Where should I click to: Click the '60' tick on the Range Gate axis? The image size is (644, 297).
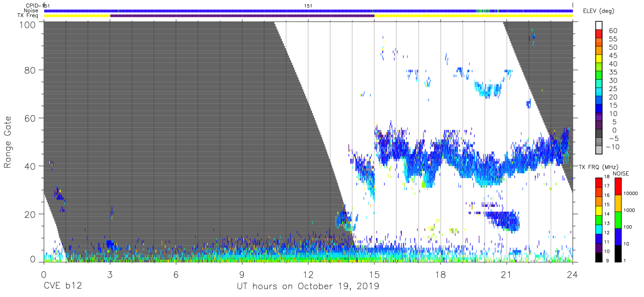(30, 118)
